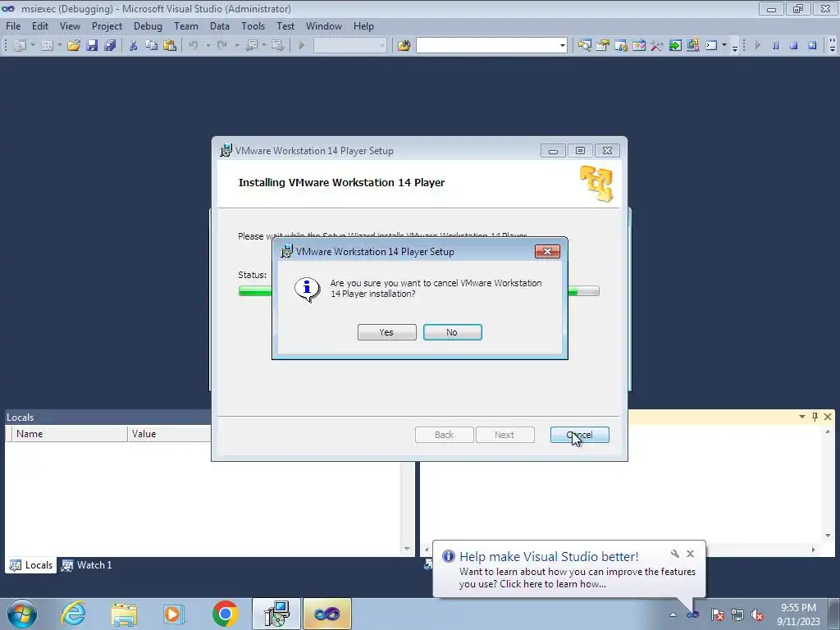The width and height of the screenshot is (840, 630).
Task: Launch Google Chrome from taskbar
Action: tap(225, 614)
